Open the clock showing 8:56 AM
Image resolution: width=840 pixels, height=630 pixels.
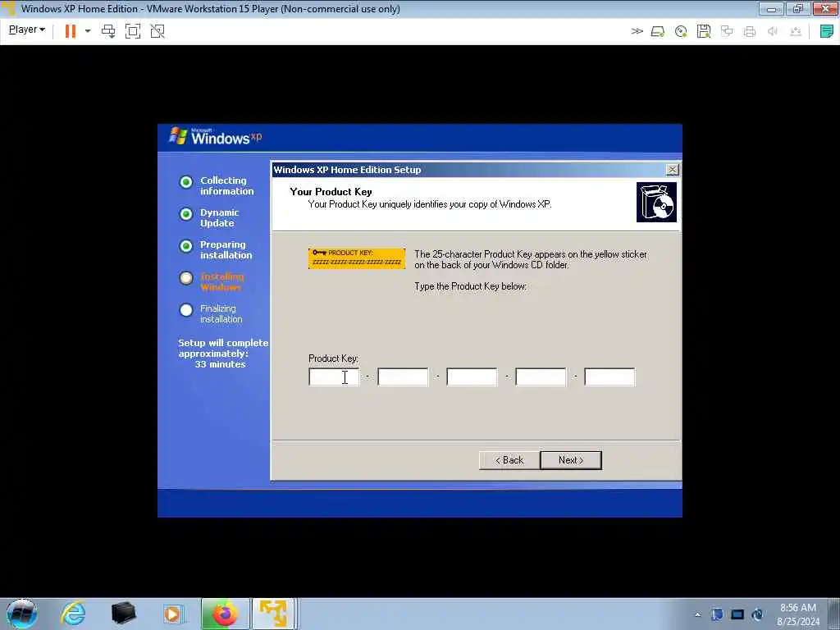point(798,614)
